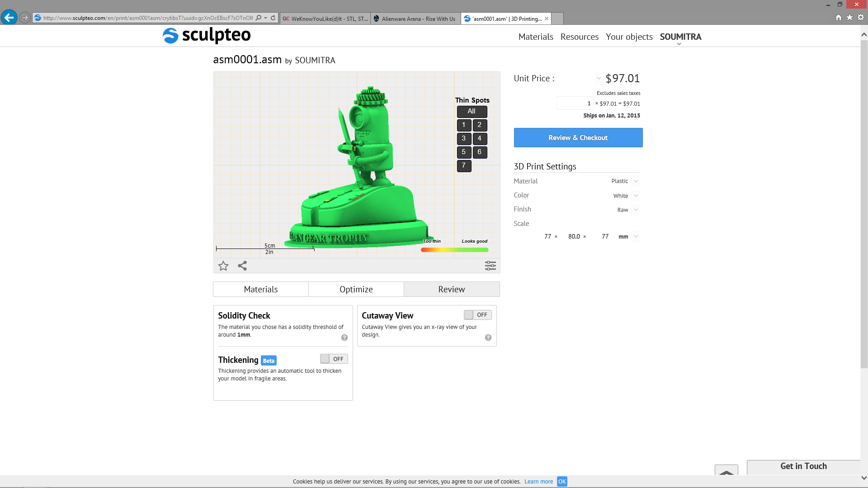Image resolution: width=868 pixels, height=488 pixels.
Task: Open Materials in top navigation
Action: 536,37
